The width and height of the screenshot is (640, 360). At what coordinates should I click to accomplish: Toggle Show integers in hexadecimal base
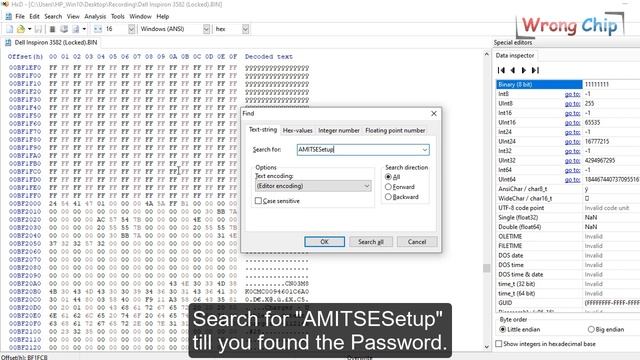point(498,344)
